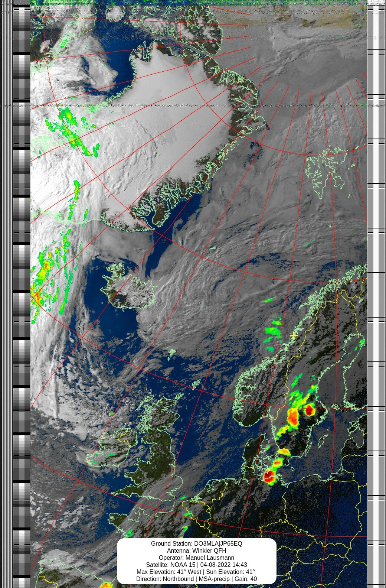Viewport: 386px width, 588px height.
Task: Click the 'Satellite: NOAA 15' line with the pass date
Action: point(196,565)
